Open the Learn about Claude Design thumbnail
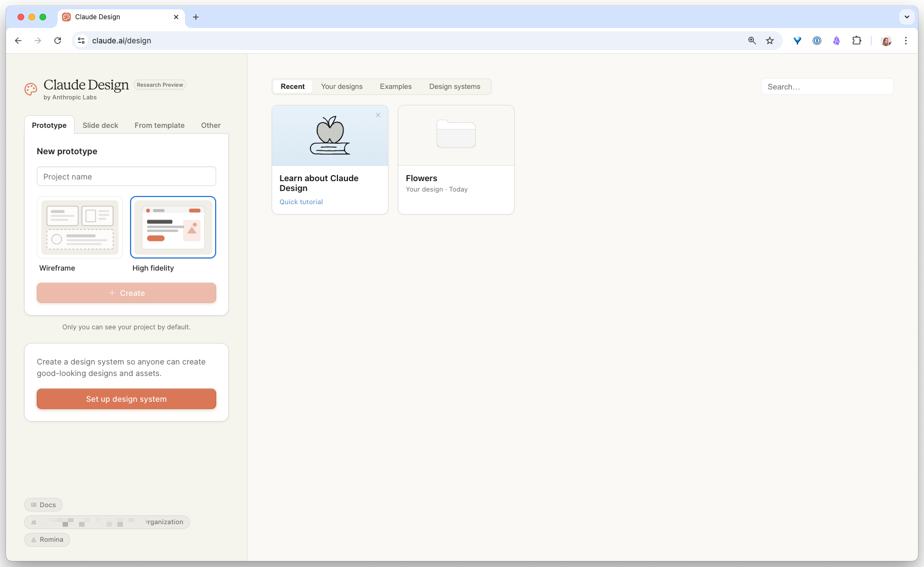Viewport: 924px width, 567px height. (x=330, y=136)
